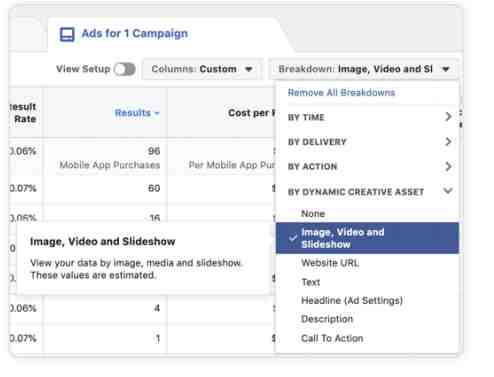
Task: Open Ads for 1 Campaign tab
Action: [135, 34]
